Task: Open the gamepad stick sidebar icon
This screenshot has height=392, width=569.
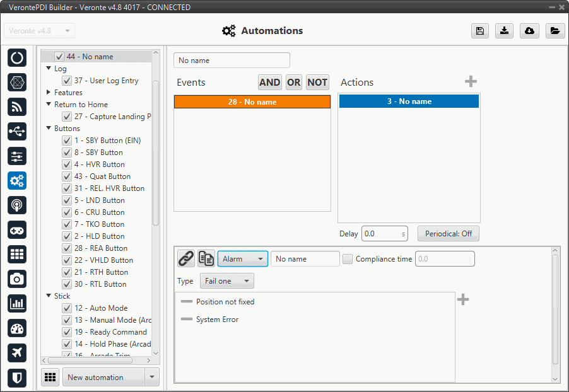Action: click(17, 229)
